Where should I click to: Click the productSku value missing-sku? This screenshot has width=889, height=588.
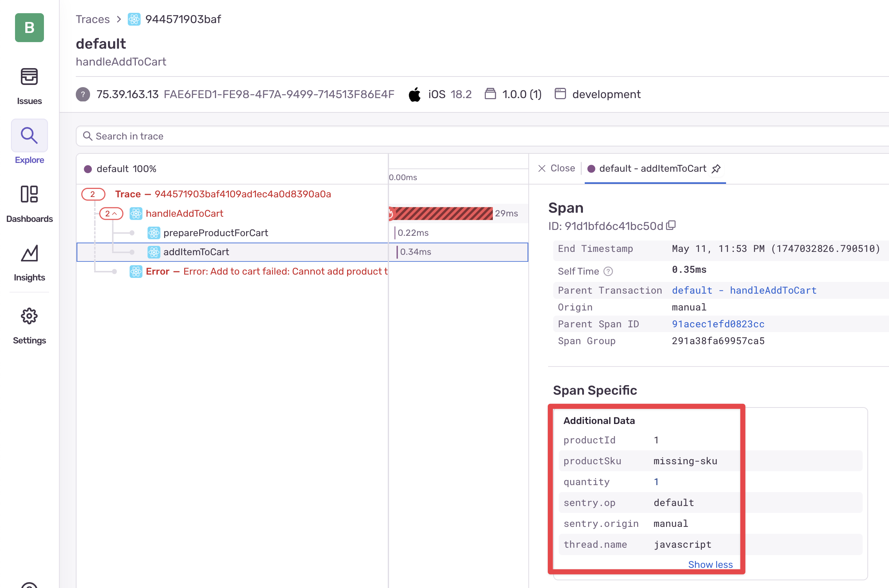(x=685, y=461)
